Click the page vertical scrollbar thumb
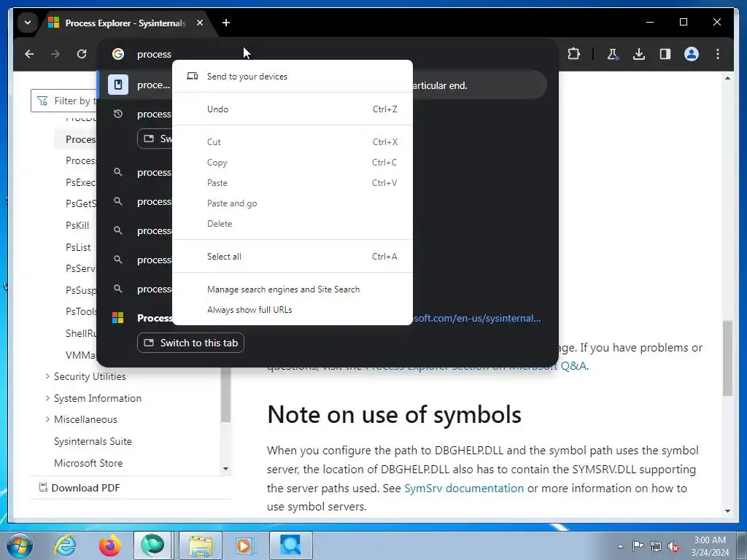This screenshot has height=560, width=747. [727, 358]
